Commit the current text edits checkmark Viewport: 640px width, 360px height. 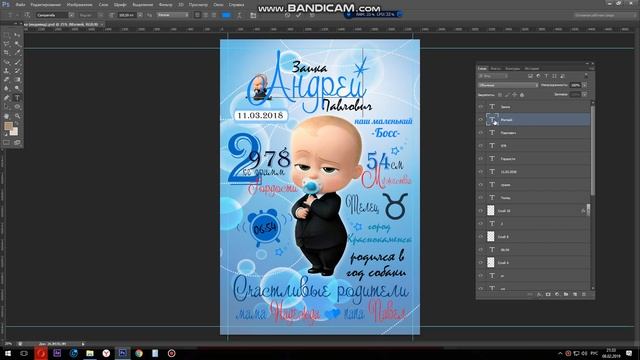(x=299, y=15)
